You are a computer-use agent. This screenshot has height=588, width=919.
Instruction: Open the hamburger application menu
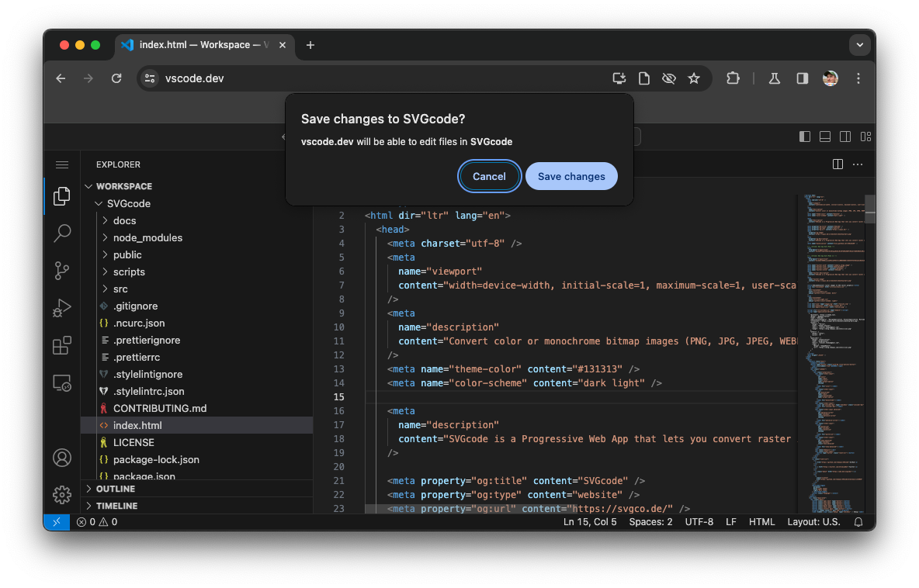click(x=62, y=164)
